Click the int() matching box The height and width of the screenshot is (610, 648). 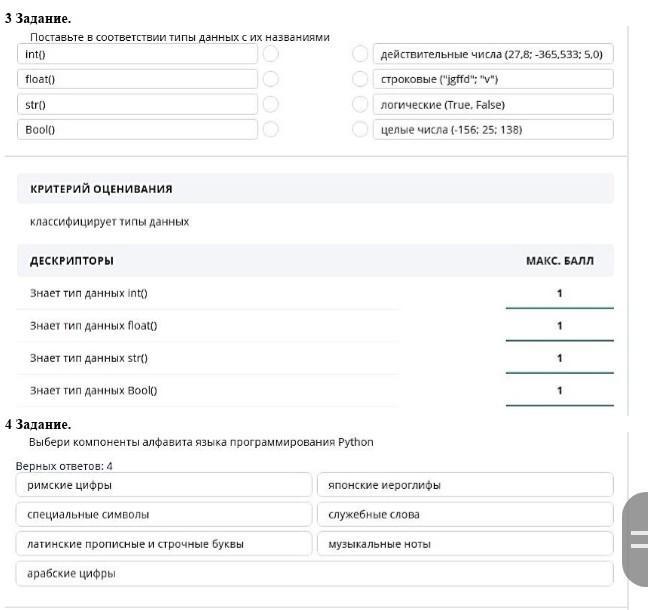tap(137, 54)
